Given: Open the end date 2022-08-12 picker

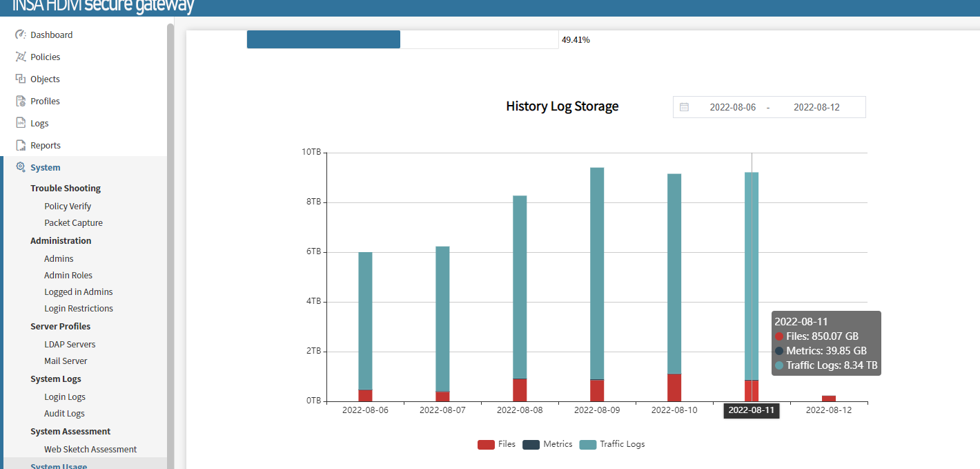Looking at the screenshot, I should tap(816, 107).
